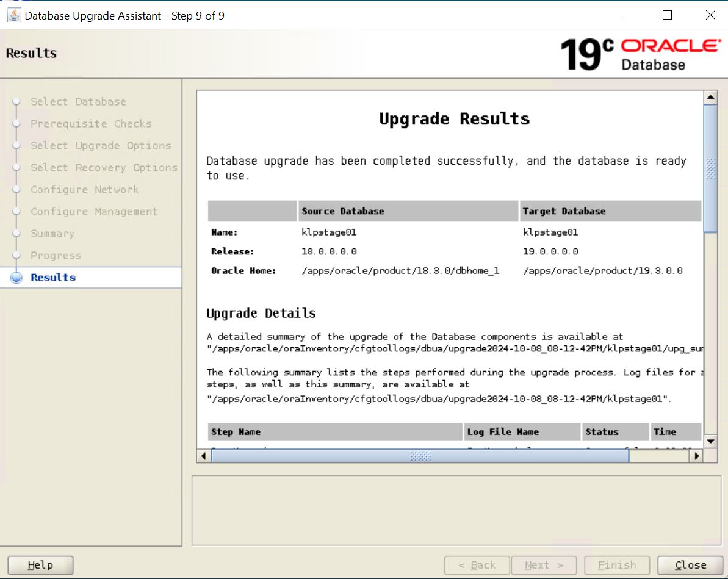Click the horizontal scrollbar thumb in the results pane

pyautogui.click(x=420, y=456)
